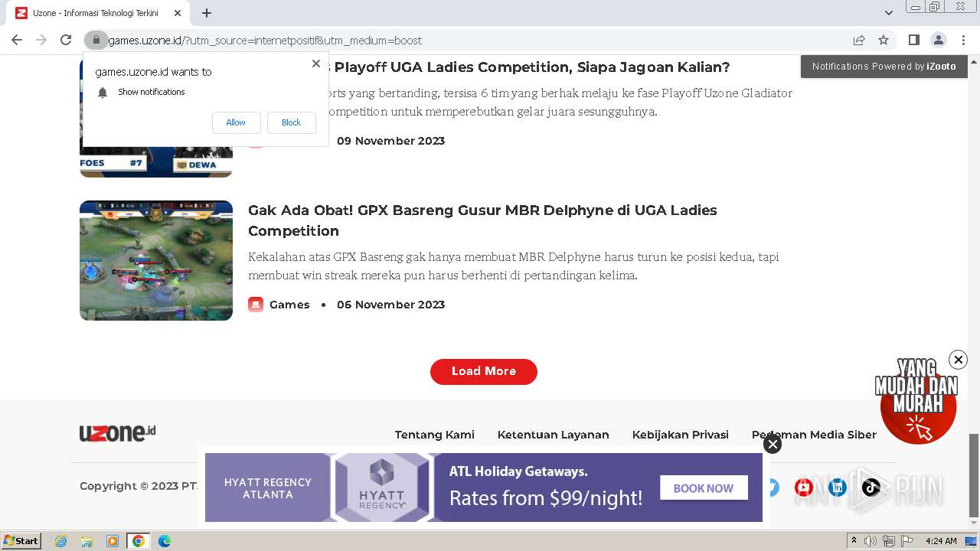
Task: Open the Ketentuan Layanan footer link
Action: click(x=554, y=435)
